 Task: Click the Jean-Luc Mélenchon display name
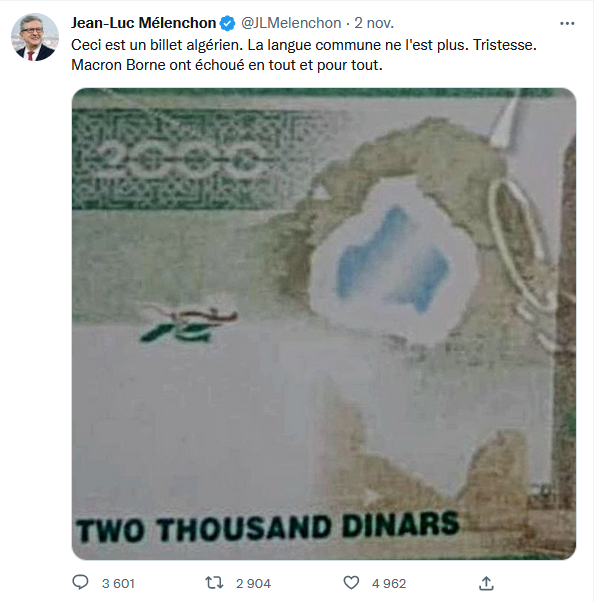click(x=144, y=23)
